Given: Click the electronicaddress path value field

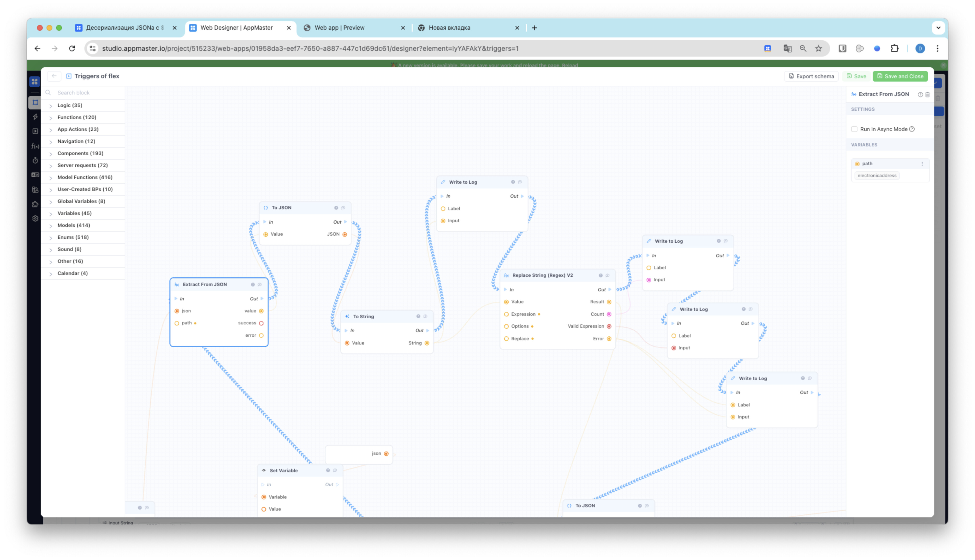Looking at the screenshot, I should (877, 175).
